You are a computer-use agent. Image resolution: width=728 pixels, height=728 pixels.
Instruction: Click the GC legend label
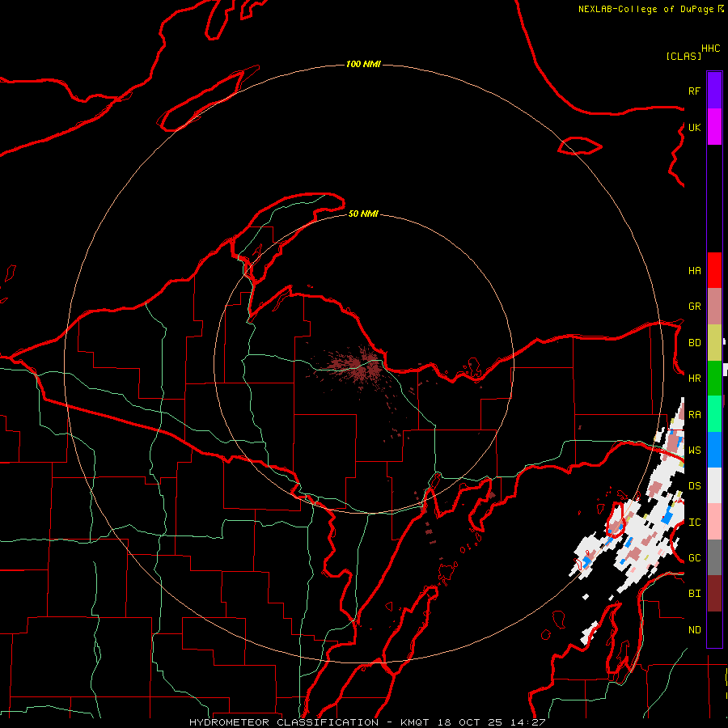click(x=694, y=557)
